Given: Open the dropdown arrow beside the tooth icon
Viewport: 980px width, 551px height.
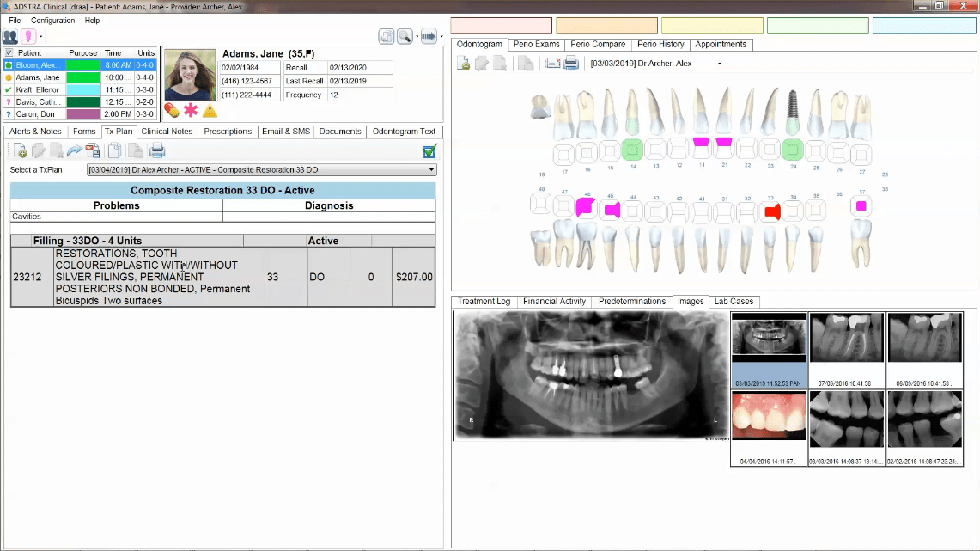Looking at the screenshot, I should point(40,36).
